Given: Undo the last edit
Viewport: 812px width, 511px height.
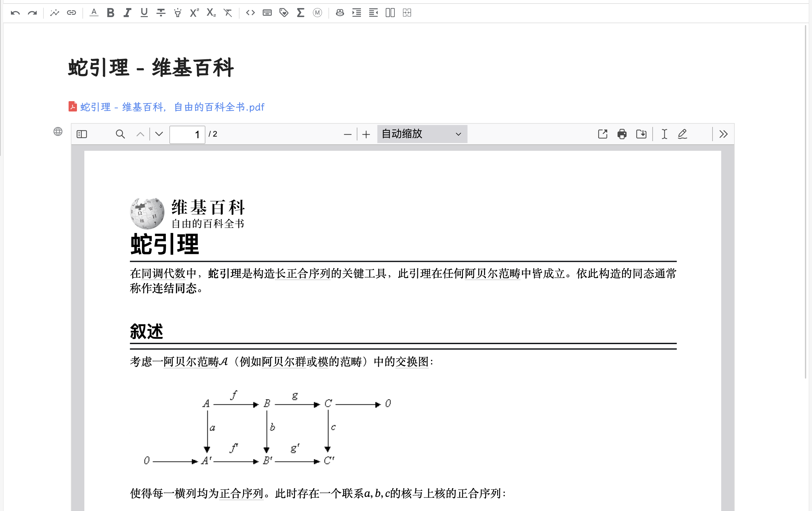Looking at the screenshot, I should click(15, 13).
